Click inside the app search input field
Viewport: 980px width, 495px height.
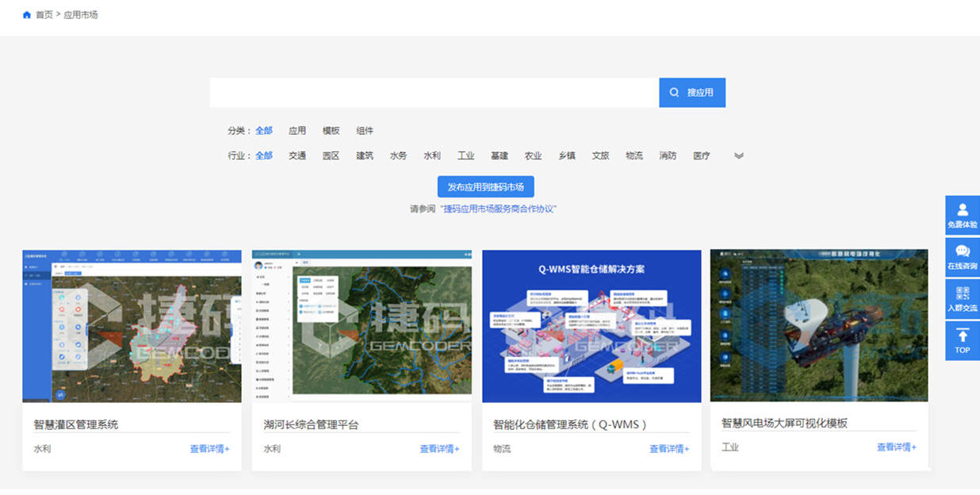click(432, 92)
